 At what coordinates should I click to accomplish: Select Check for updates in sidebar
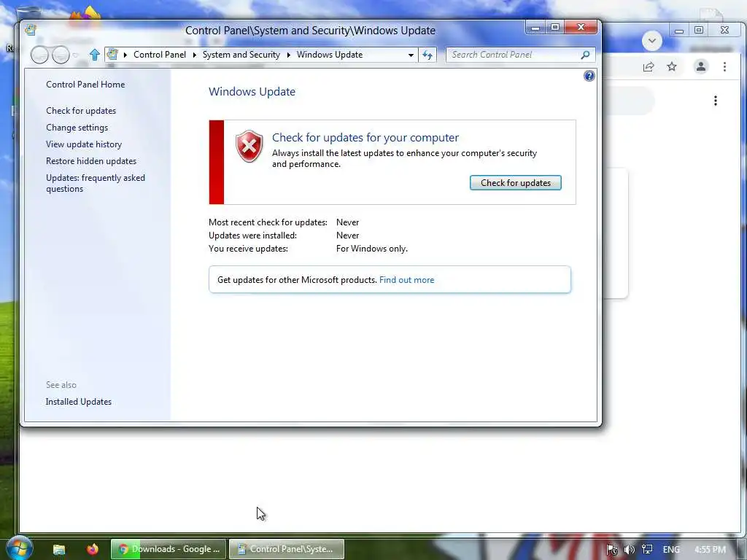coord(81,111)
